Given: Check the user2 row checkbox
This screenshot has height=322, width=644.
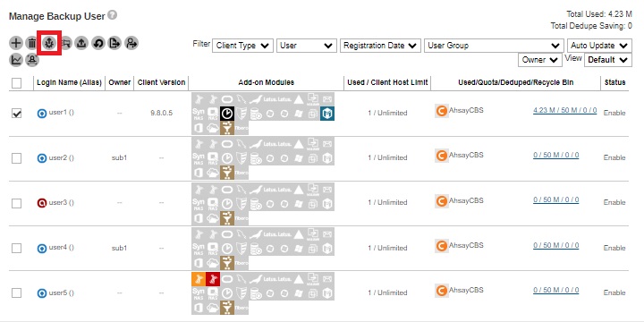Looking at the screenshot, I should coord(16,158).
